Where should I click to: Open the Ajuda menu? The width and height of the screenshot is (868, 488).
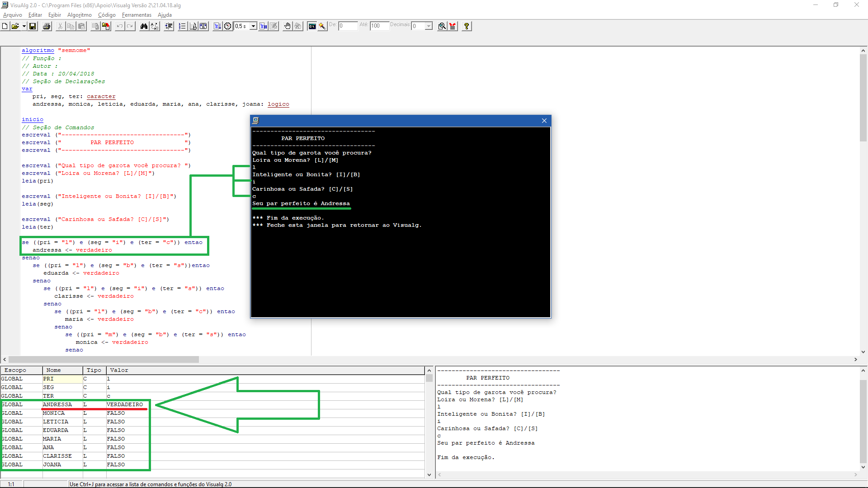click(x=165, y=15)
